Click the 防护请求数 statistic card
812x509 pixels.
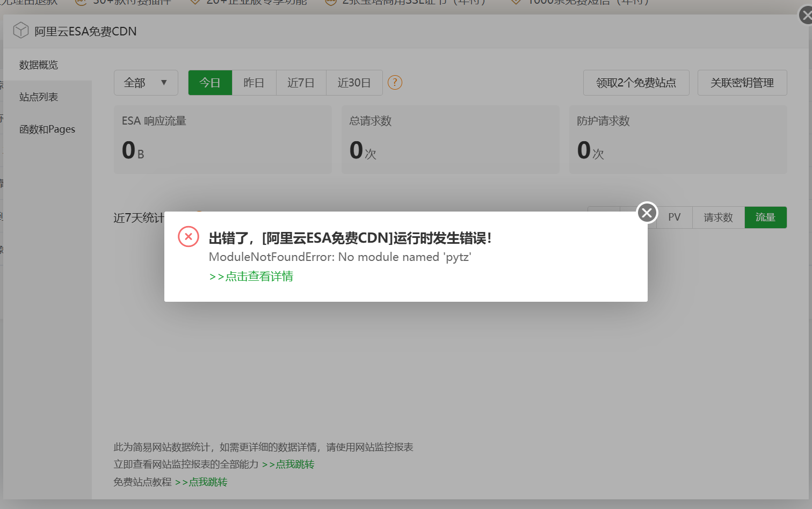click(678, 140)
